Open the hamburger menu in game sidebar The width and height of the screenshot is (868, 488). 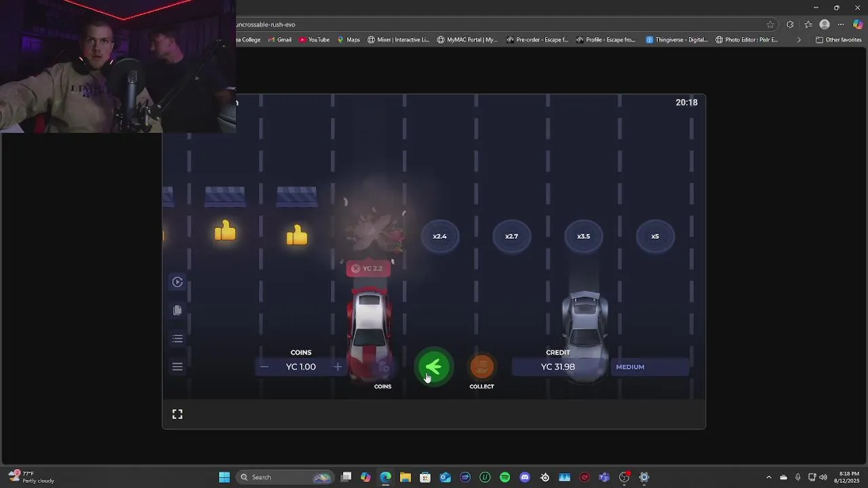pyautogui.click(x=178, y=367)
